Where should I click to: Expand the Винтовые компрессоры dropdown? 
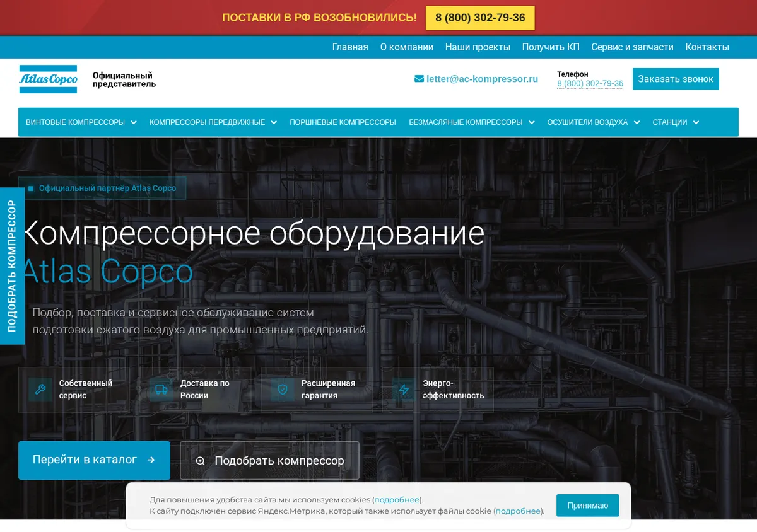tap(134, 122)
